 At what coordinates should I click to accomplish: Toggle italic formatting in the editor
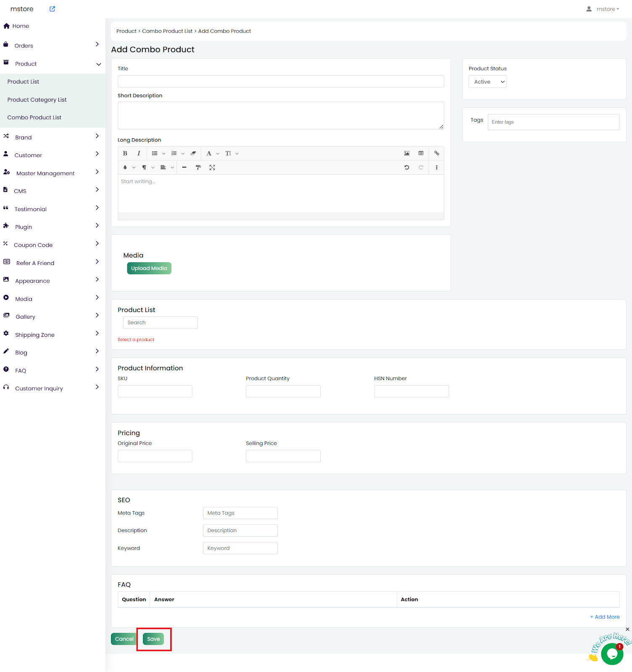point(139,153)
